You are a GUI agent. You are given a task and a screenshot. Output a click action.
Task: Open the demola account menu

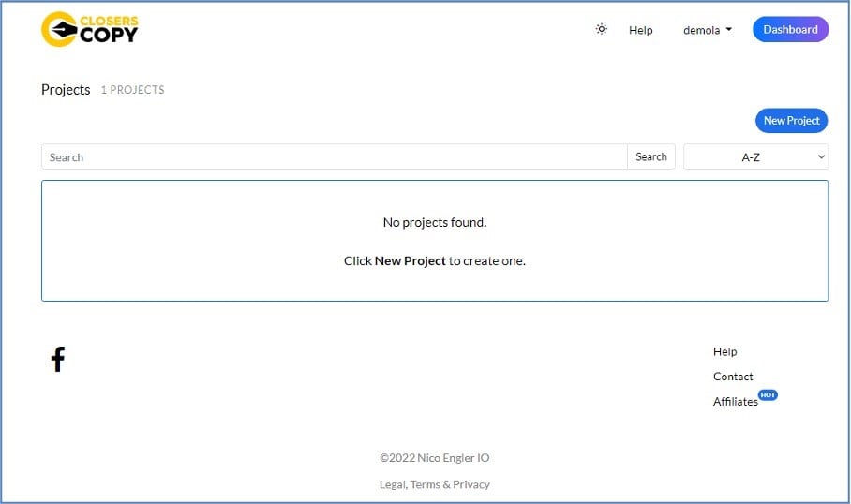pyautogui.click(x=708, y=30)
